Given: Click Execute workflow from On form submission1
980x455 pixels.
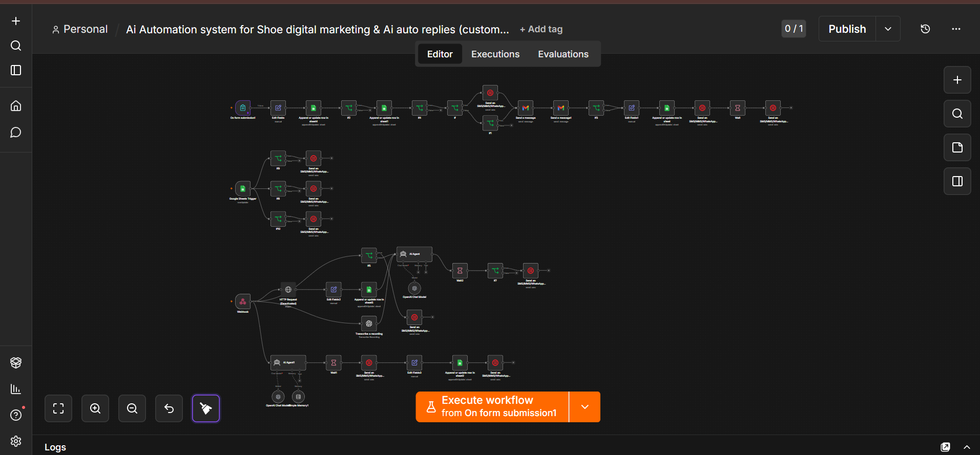Looking at the screenshot, I should coord(492,407).
